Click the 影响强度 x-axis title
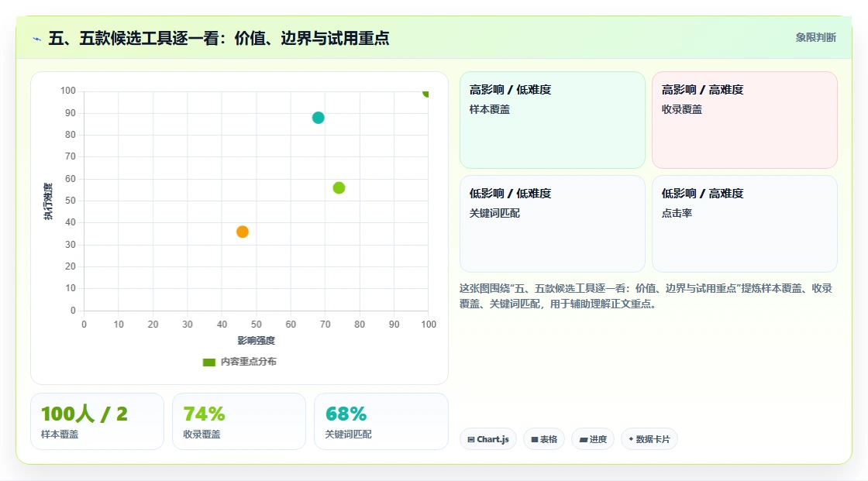The height and width of the screenshot is (481, 868). coord(257,340)
